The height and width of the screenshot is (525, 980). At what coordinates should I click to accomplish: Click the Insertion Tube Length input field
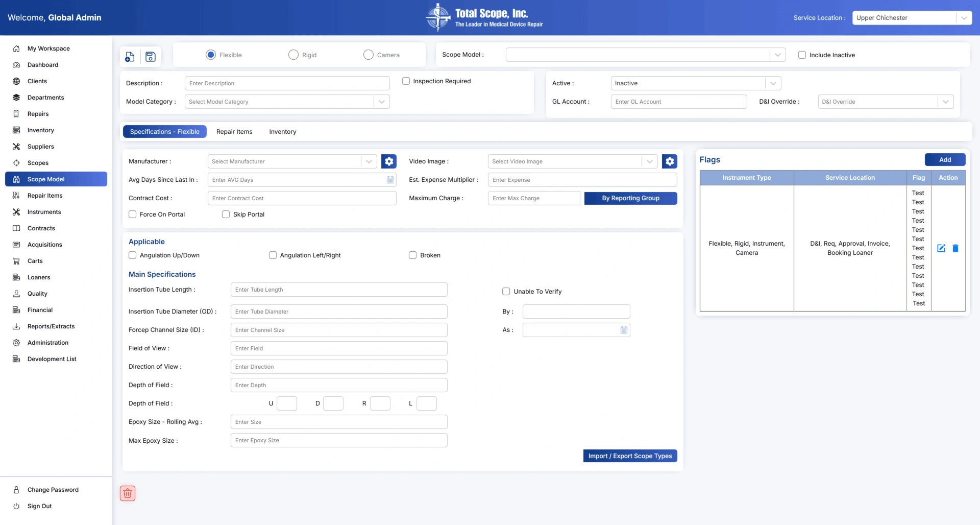(x=339, y=290)
